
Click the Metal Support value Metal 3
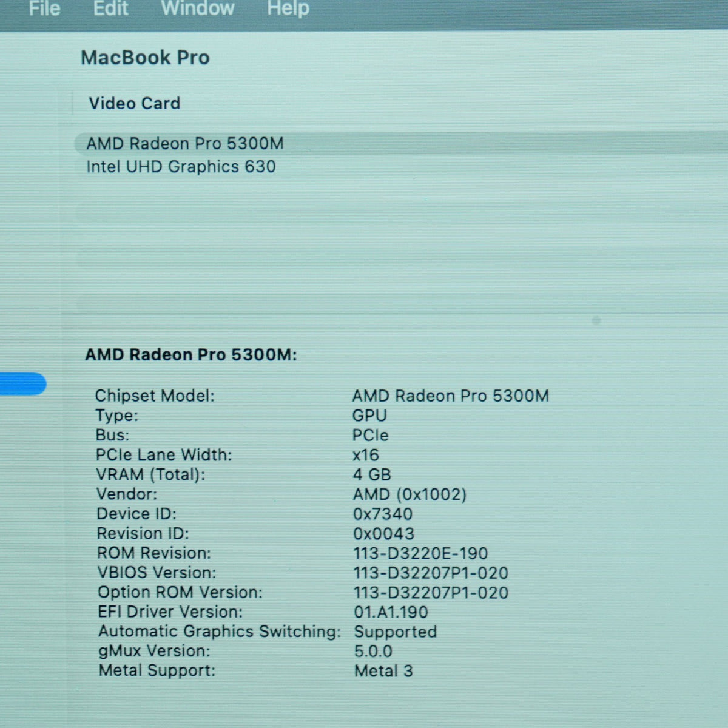click(x=383, y=671)
